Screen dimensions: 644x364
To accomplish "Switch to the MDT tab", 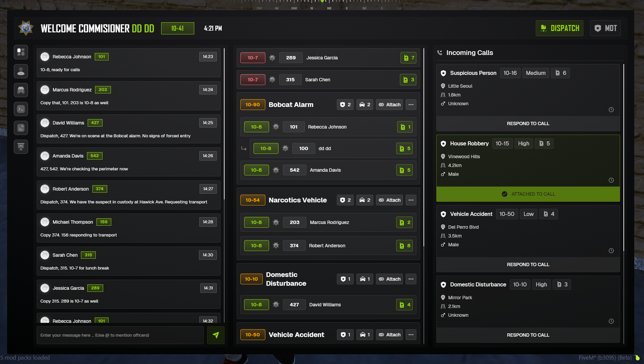I will tap(605, 28).
